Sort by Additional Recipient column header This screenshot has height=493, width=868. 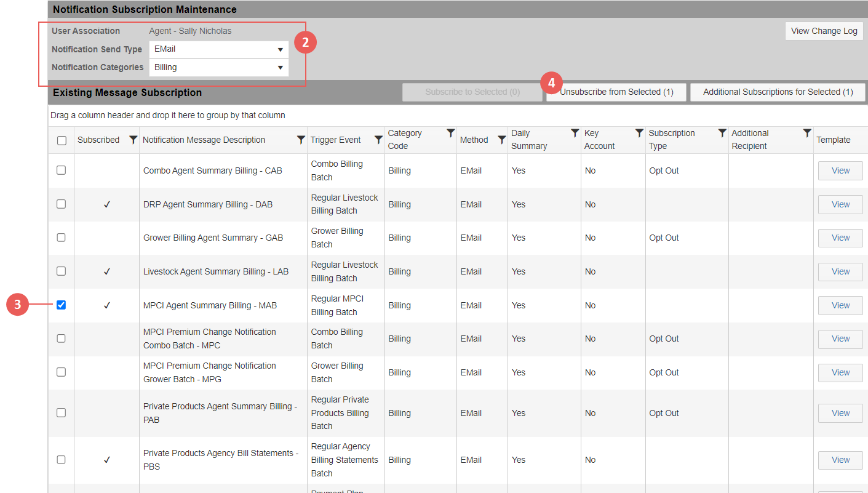[x=750, y=140]
